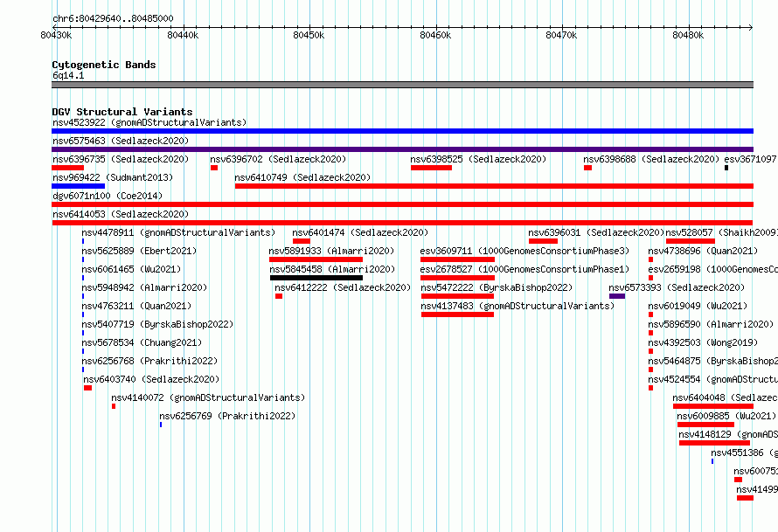
Task: Select the nsv6575463 Sedlazeck2020 label
Action: pyautogui.click(x=121, y=141)
